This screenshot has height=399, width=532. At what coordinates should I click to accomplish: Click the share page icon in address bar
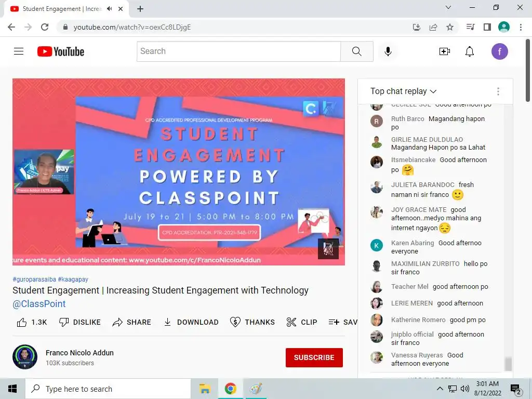pos(433,27)
